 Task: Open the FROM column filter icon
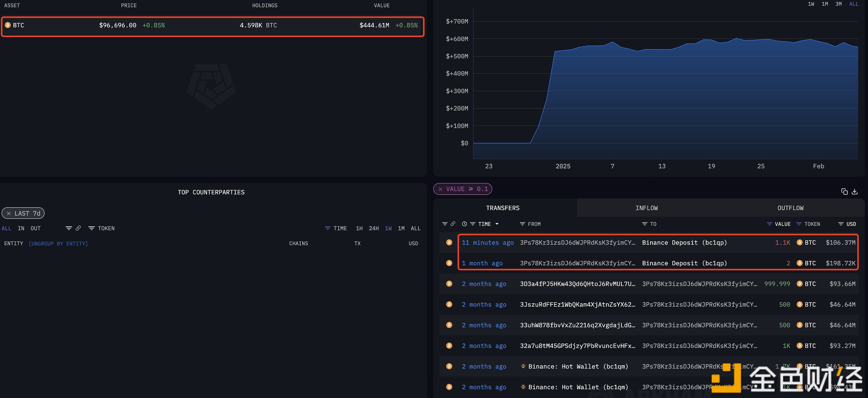click(522, 224)
